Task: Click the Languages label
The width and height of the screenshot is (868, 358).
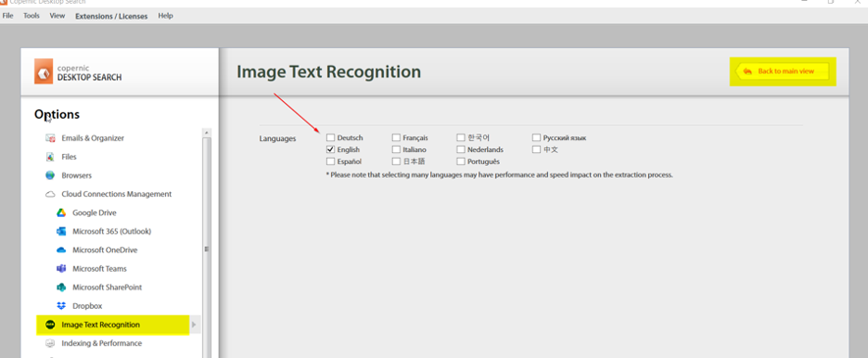Action: [x=277, y=138]
